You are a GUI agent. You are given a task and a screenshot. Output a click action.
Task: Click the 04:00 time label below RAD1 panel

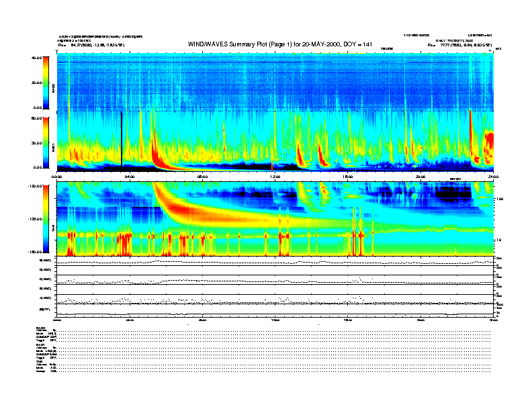[130, 177]
